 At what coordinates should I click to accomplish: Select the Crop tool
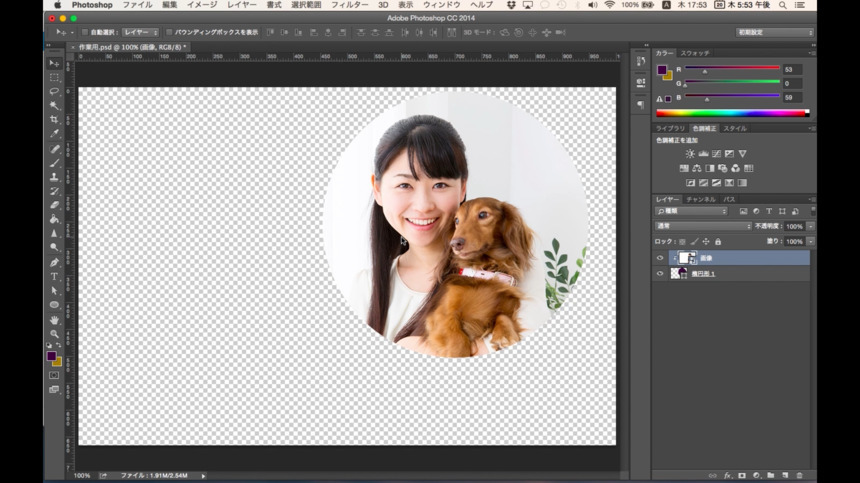[54, 119]
